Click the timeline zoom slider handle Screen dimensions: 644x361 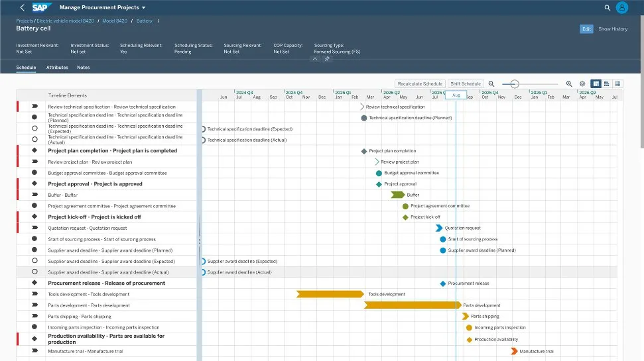pos(514,84)
